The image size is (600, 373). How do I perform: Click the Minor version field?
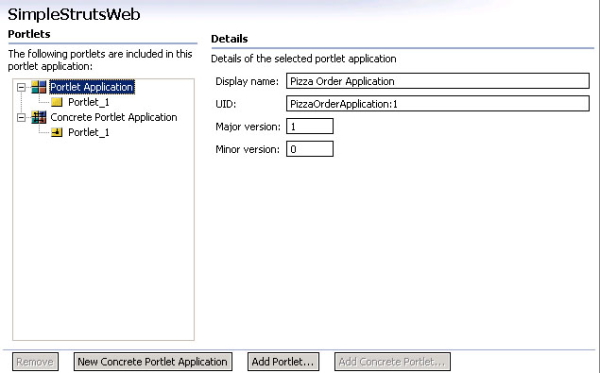tap(310, 149)
